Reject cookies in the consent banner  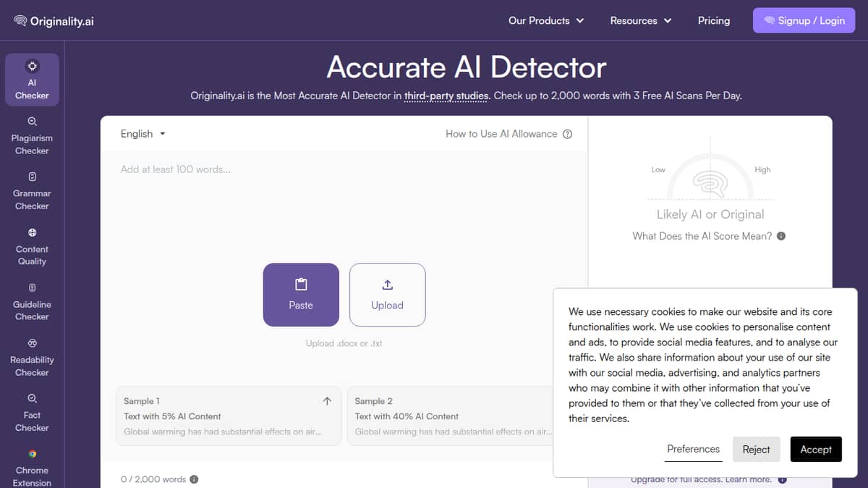[x=756, y=450]
